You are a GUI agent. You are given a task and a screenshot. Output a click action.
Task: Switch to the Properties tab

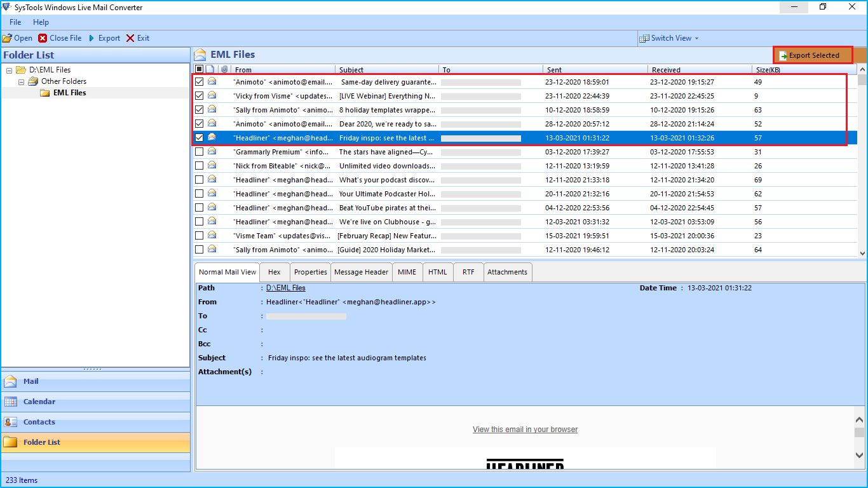(311, 272)
